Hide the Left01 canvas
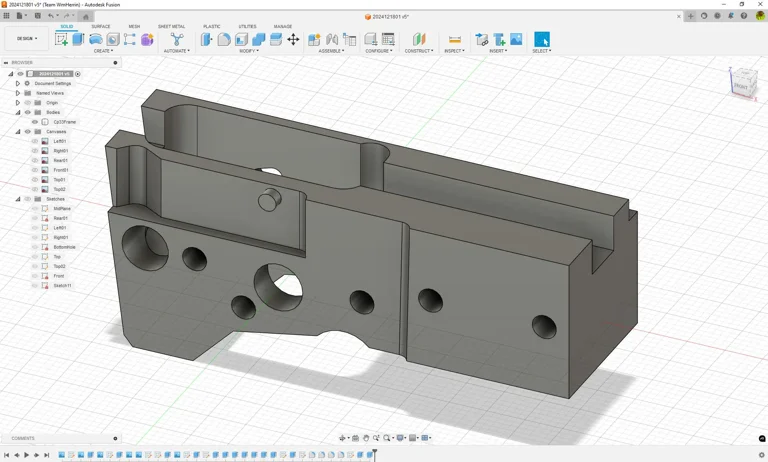Viewport: 768px width, 462px height. coord(35,141)
